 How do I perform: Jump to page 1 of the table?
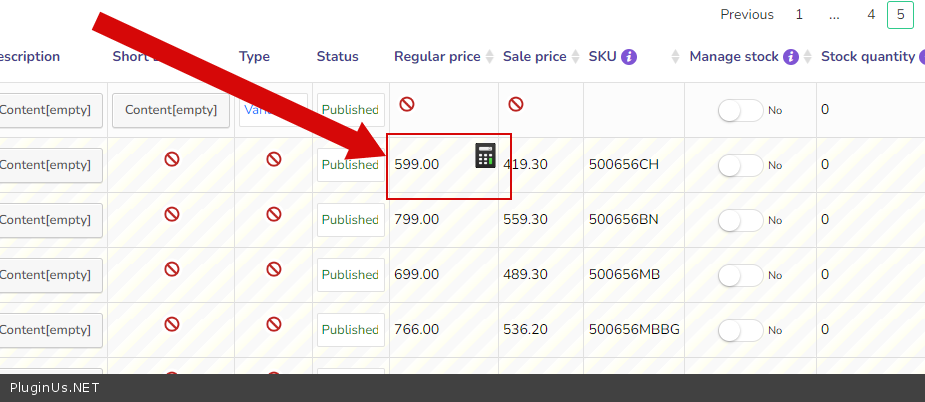(799, 15)
